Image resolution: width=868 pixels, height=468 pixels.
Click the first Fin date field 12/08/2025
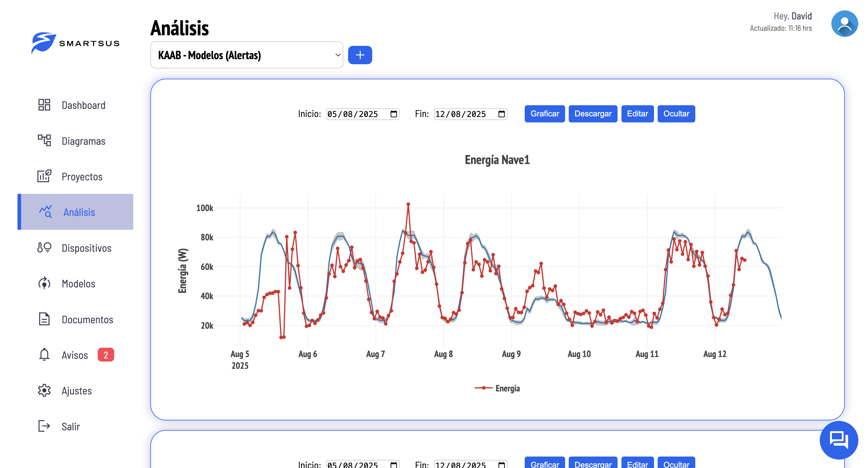(x=470, y=114)
